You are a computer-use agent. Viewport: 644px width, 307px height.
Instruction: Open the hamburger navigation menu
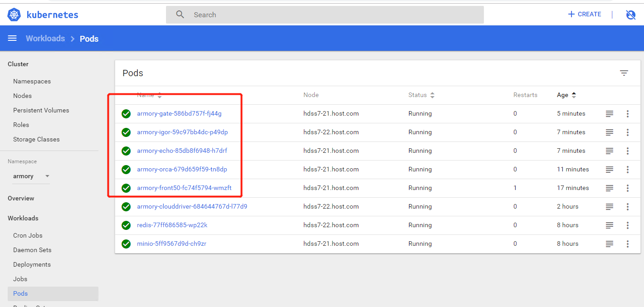point(12,39)
